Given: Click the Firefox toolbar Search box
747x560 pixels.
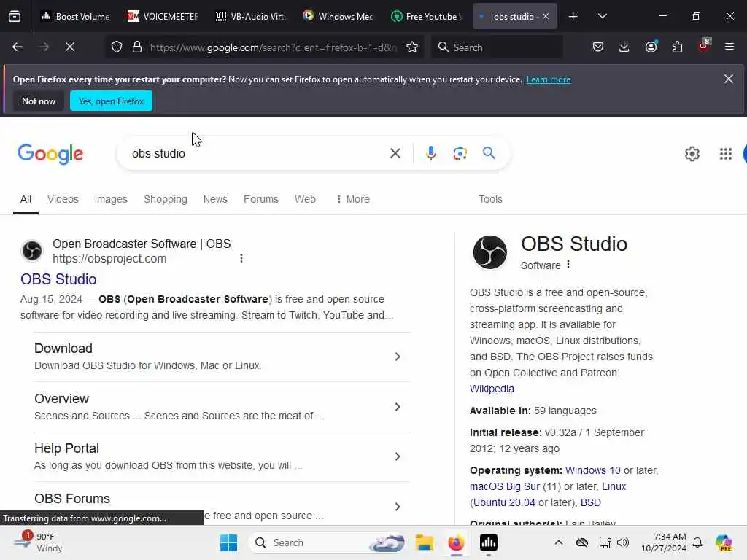Looking at the screenshot, I should tap(497, 47).
